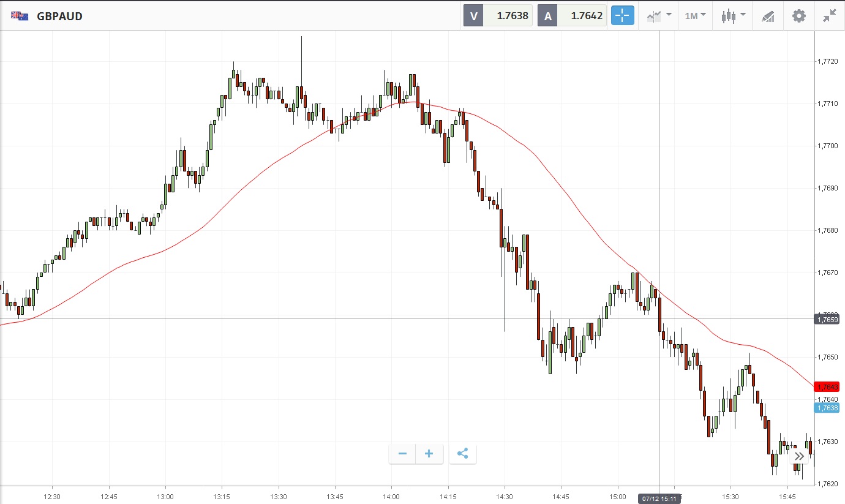This screenshot has width=845, height=504.
Task: Collapse chart from fullscreen view
Action: coord(830,16)
